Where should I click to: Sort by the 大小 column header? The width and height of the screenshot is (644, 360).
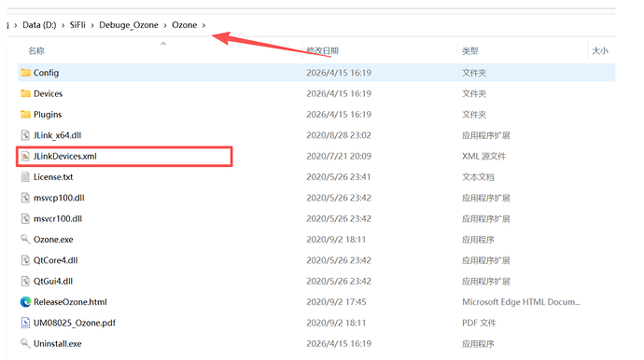coord(600,51)
